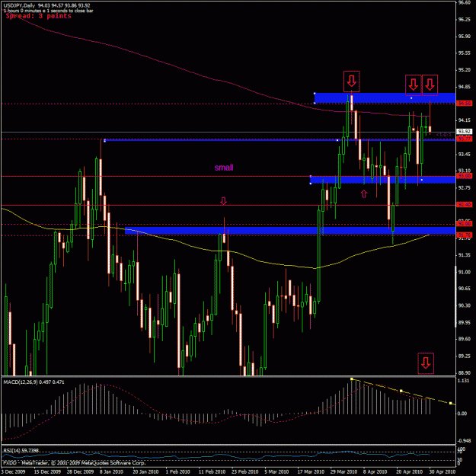Click the 91.35 price axis value
476x476 pixels.
click(x=464, y=255)
